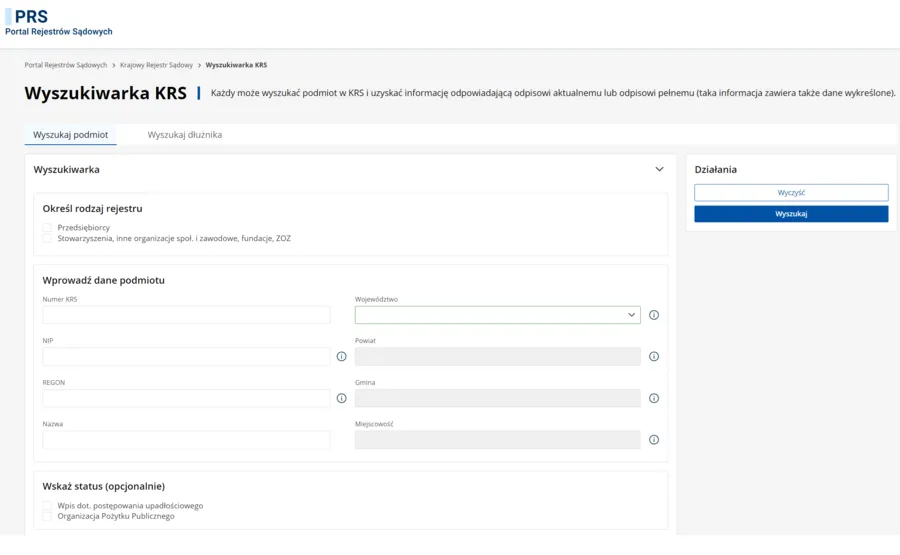Click the Określ rodzaj rejestru heading
This screenshot has width=900, height=555.
(92, 209)
